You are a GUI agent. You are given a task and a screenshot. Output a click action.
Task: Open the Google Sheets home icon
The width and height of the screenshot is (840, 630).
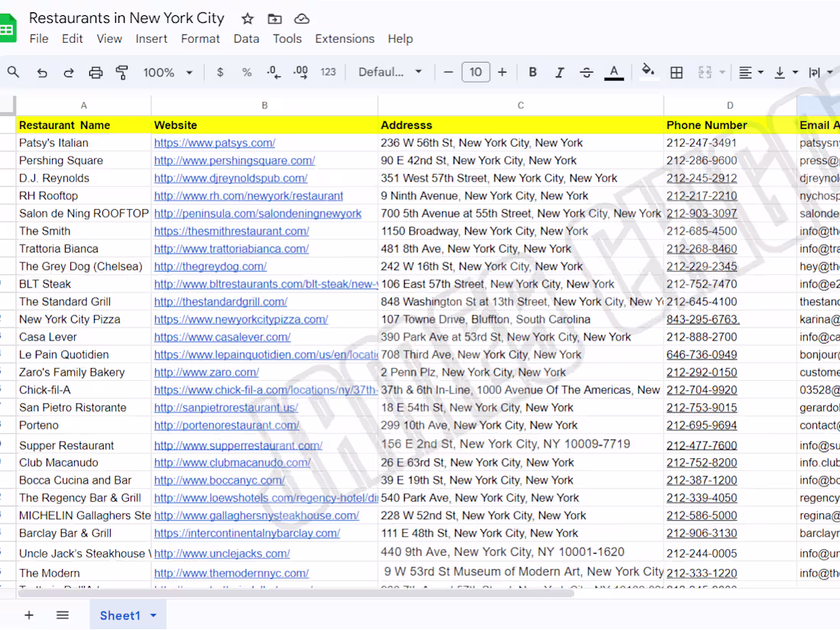click(8, 27)
